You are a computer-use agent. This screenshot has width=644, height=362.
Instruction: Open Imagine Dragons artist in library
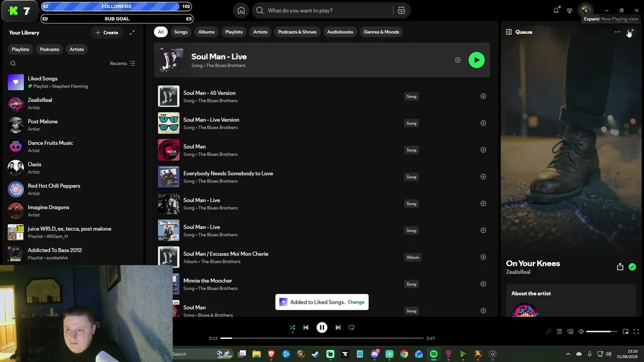73,211
